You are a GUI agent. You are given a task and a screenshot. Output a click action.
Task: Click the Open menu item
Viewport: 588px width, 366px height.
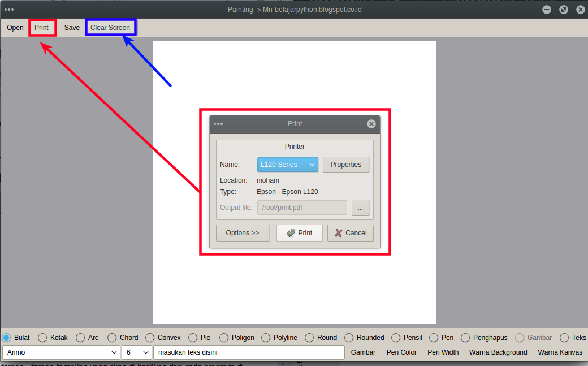(x=15, y=27)
